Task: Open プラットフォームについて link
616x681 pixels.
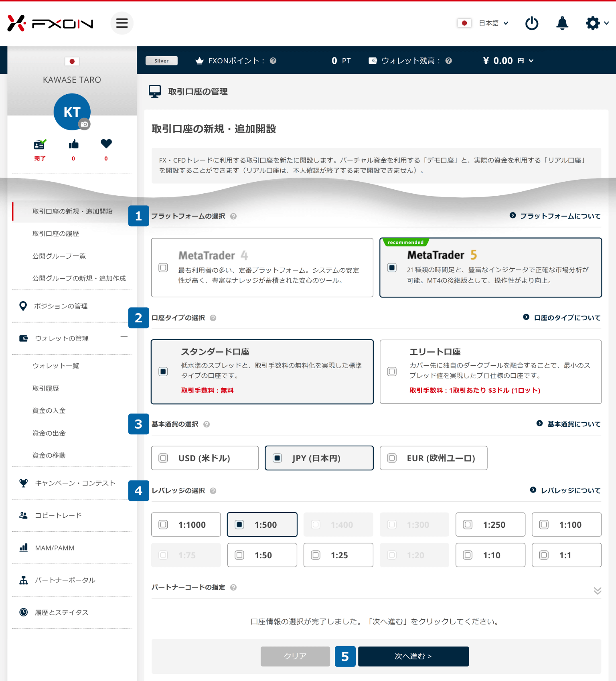Action: [x=555, y=216]
